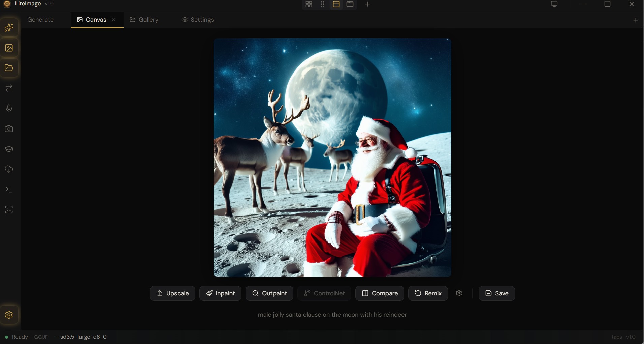The image size is (644, 344).
Task: Click the microphone input icon
Action: point(9,108)
